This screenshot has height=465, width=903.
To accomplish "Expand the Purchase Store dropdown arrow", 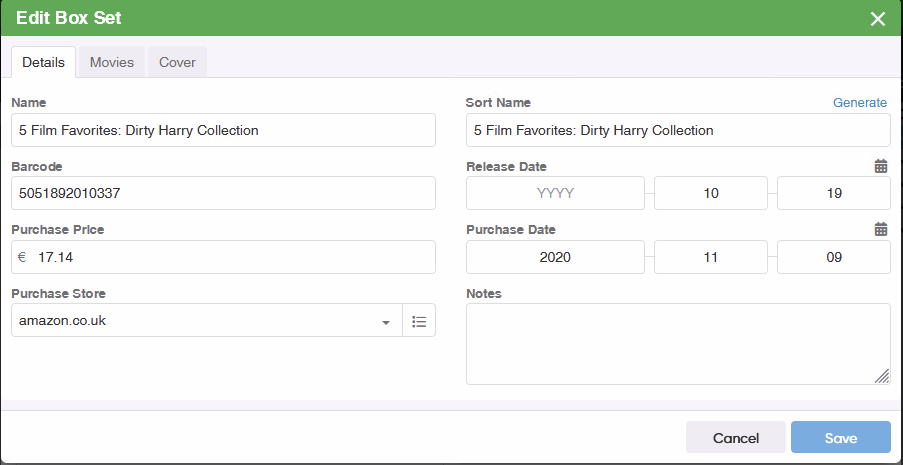I will point(386,322).
